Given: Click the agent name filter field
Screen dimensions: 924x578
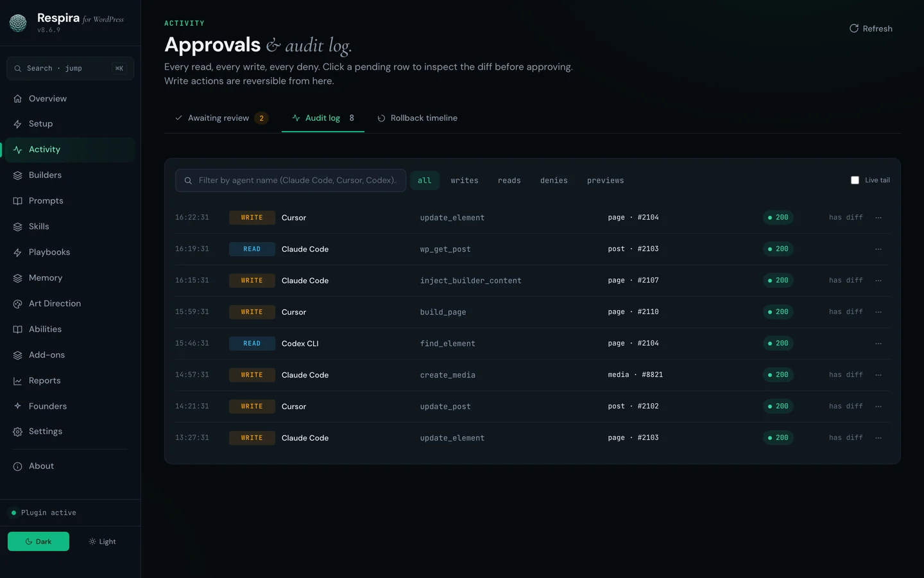Looking at the screenshot, I should pyautogui.click(x=291, y=180).
